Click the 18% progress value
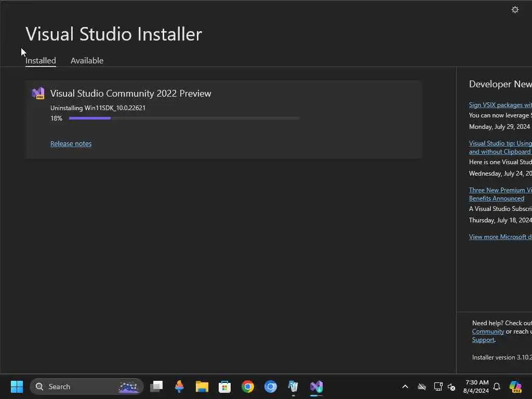The height and width of the screenshot is (399, 532). (x=56, y=118)
